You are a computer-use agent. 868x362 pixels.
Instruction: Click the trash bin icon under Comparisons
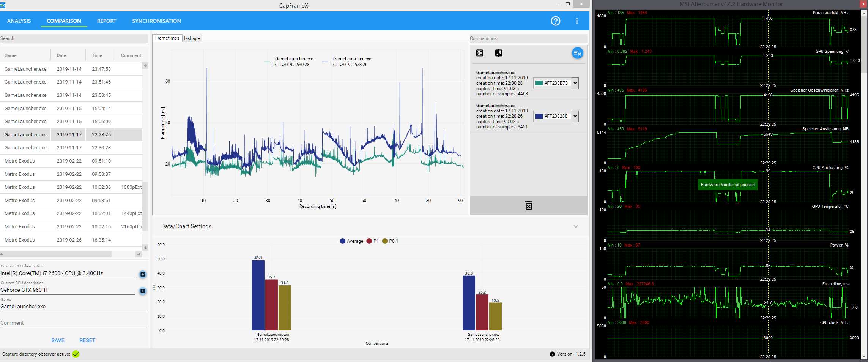[528, 206]
